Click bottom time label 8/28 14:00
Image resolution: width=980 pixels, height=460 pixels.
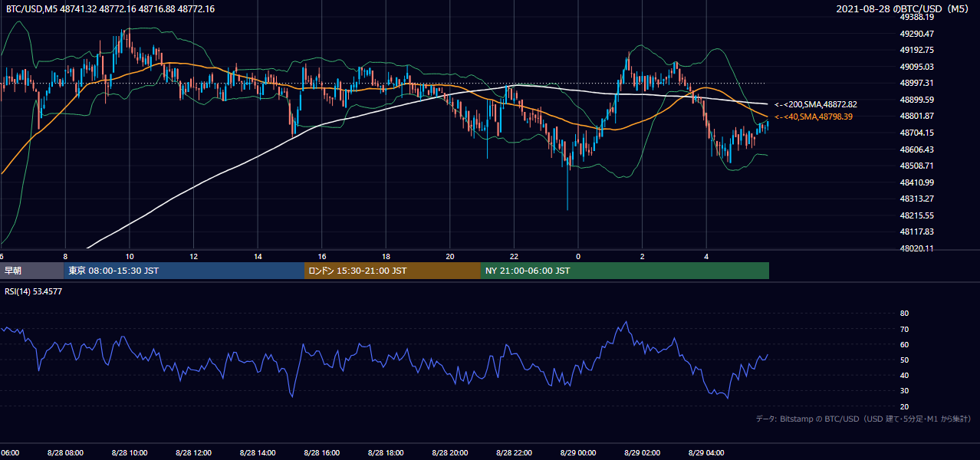258,452
